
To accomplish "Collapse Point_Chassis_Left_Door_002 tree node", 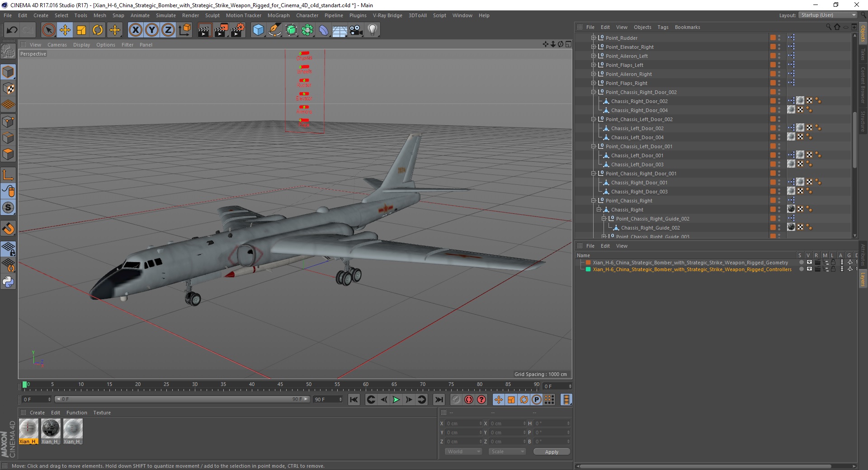I will [594, 119].
